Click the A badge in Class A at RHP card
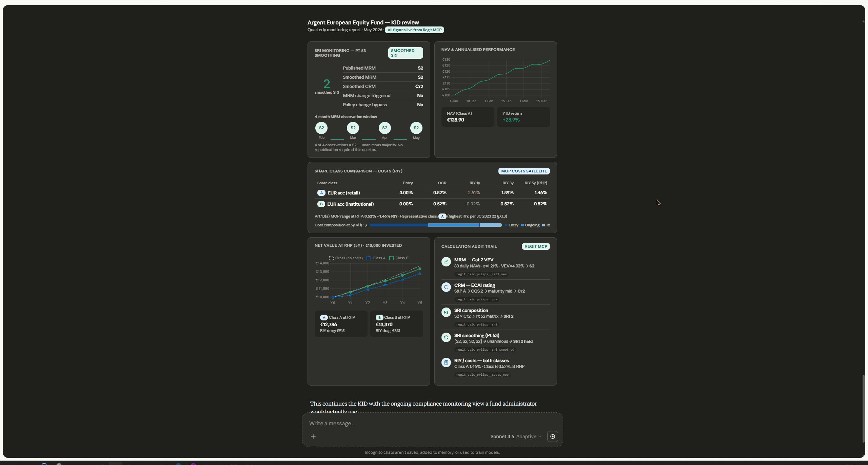Screen dimensions: 868x465 click(x=324, y=317)
